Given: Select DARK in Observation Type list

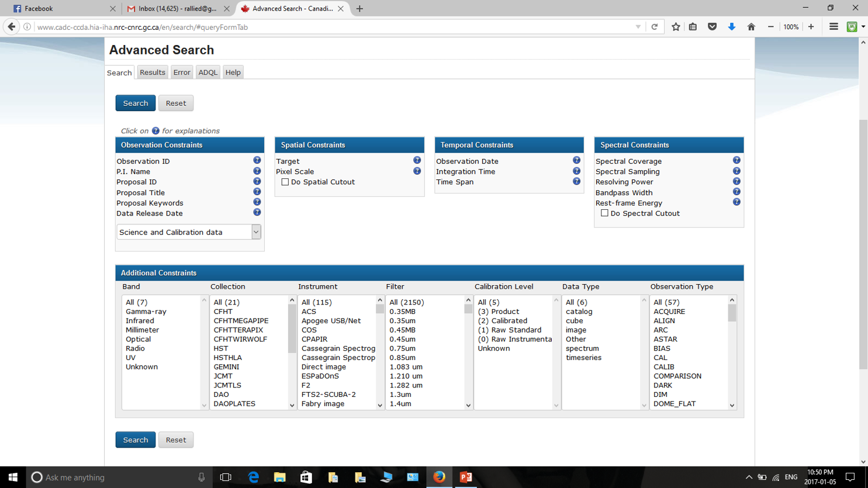Looking at the screenshot, I should pyautogui.click(x=663, y=385).
